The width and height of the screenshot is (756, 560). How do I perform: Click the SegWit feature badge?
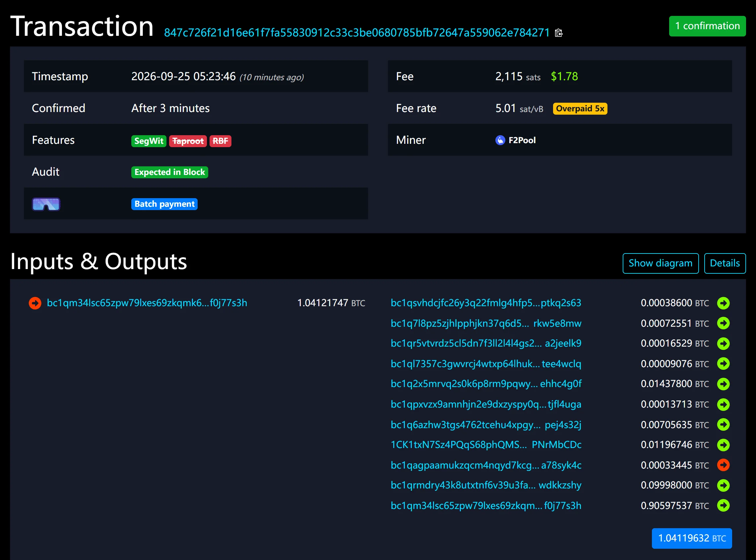pos(149,141)
